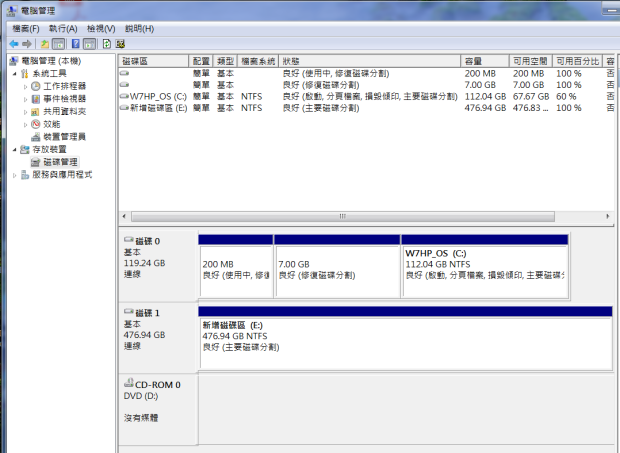
Task: Expand the 服務與應用程式 tree node
Action: tap(15, 175)
